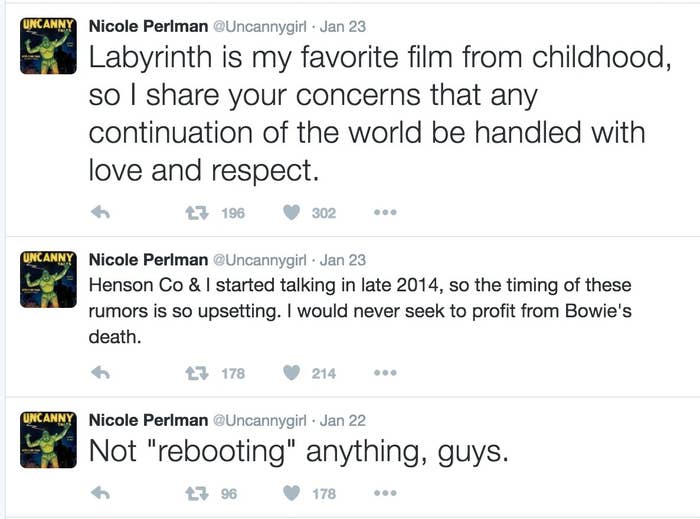This screenshot has width=700, height=519.
Task: Click Uncanny avatar on the Jan 22 tweet
Action: click(48, 440)
